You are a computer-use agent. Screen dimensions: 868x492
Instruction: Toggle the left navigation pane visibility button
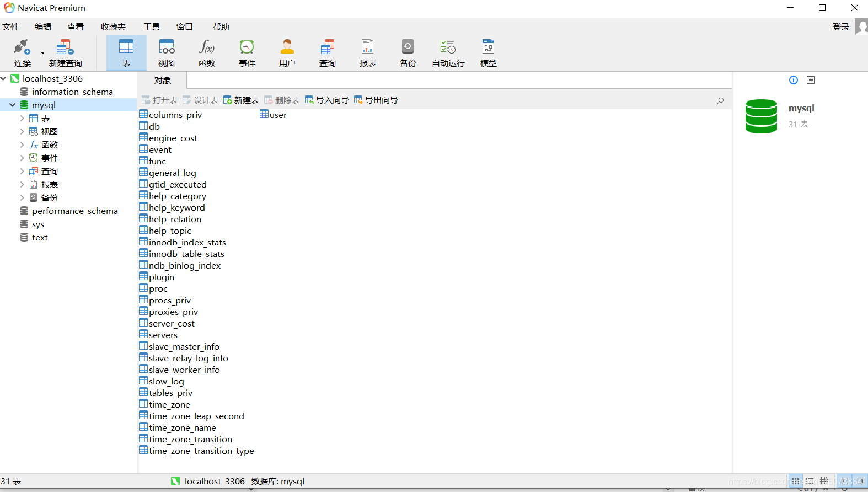[x=844, y=481]
